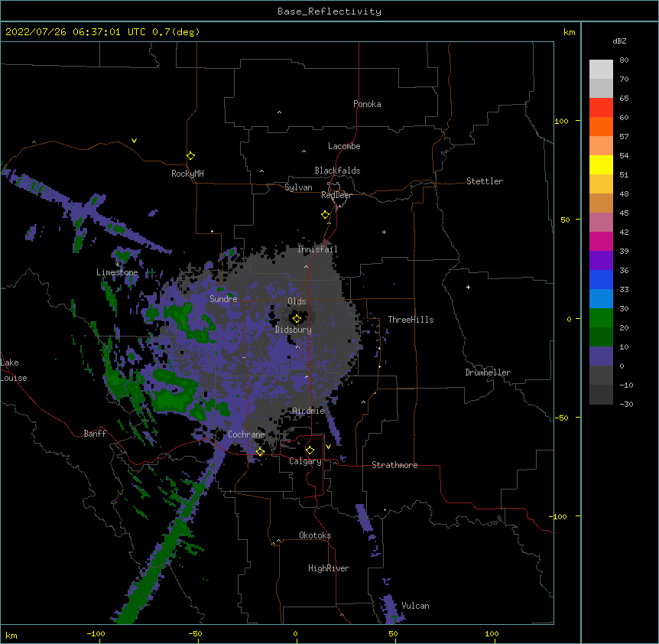Viewport: 659px width, 644px height.
Task: Select the RedDeer city label
Action: [x=336, y=195]
